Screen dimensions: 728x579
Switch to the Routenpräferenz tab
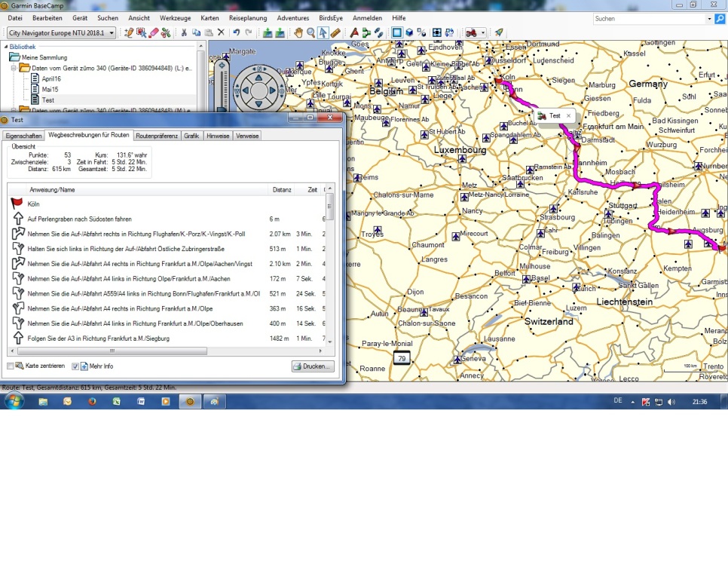pyautogui.click(x=157, y=136)
